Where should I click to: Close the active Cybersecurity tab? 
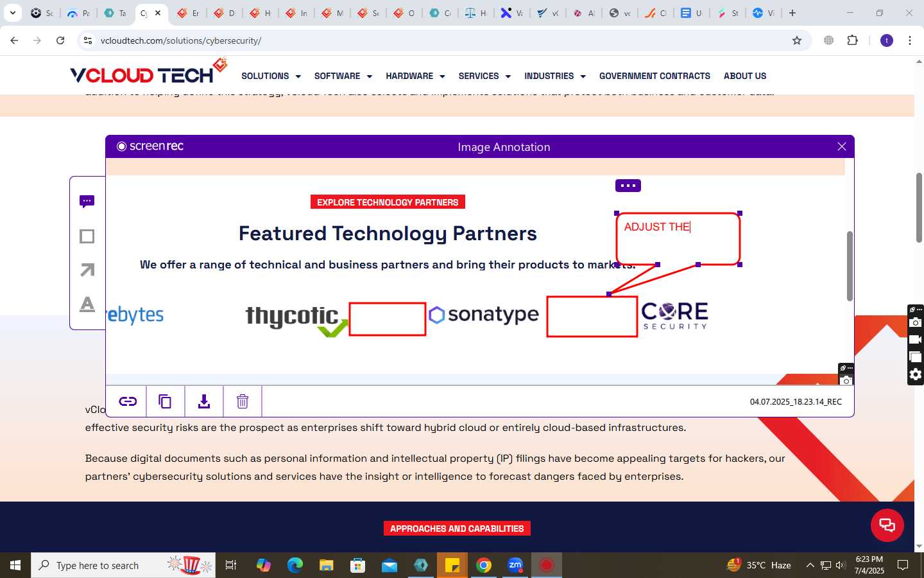pos(158,13)
